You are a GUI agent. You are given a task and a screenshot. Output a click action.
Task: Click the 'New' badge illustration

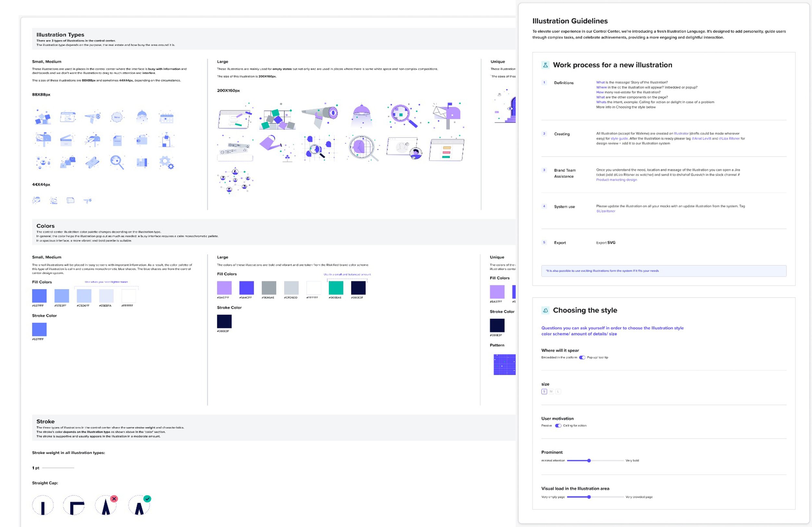pos(117,117)
